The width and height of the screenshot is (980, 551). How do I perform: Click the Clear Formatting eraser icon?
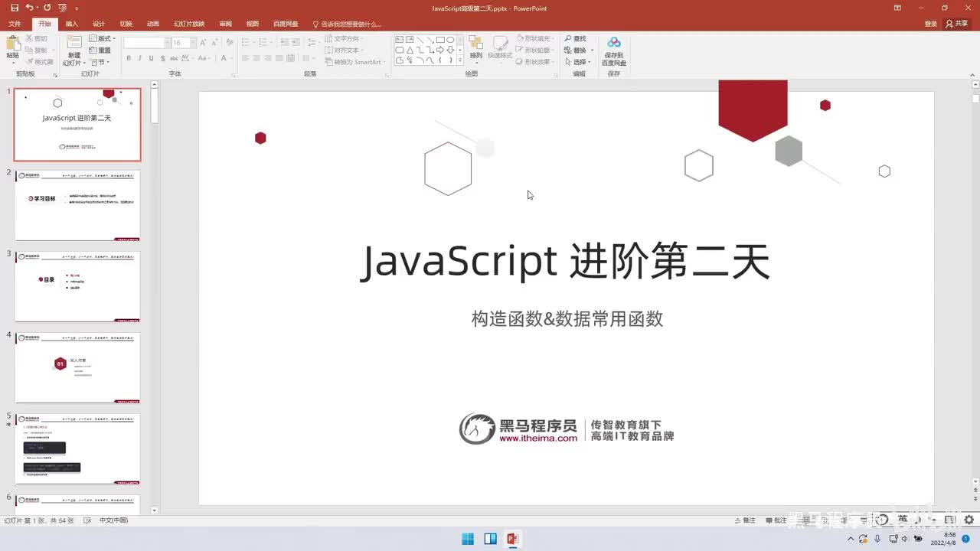(x=228, y=42)
